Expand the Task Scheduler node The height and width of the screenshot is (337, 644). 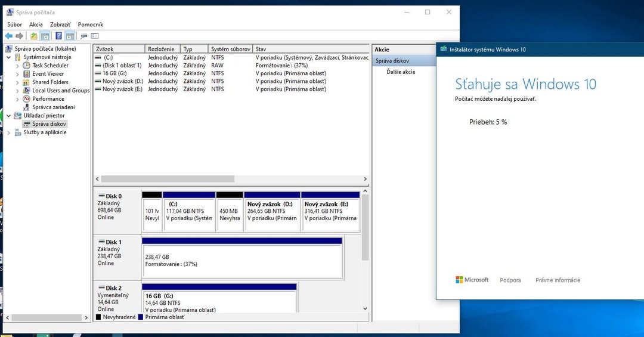pyautogui.click(x=17, y=66)
